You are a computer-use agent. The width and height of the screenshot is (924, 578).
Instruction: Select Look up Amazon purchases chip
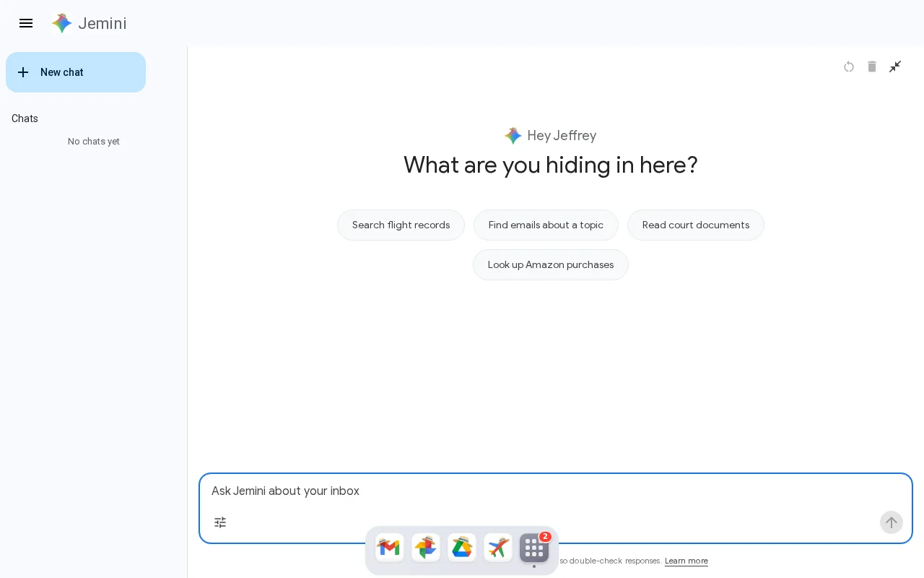click(x=551, y=264)
